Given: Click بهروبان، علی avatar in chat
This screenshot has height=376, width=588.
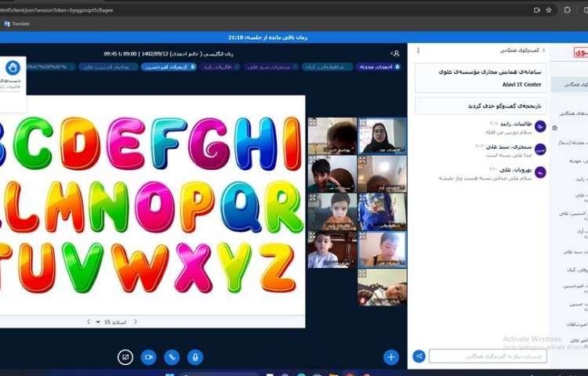Looking at the screenshot, I should click(540, 172).
